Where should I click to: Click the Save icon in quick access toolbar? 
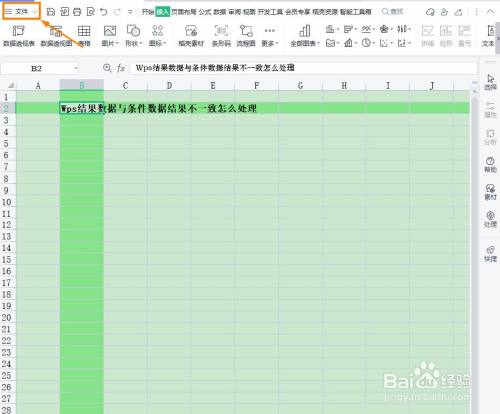click(51, 12)
